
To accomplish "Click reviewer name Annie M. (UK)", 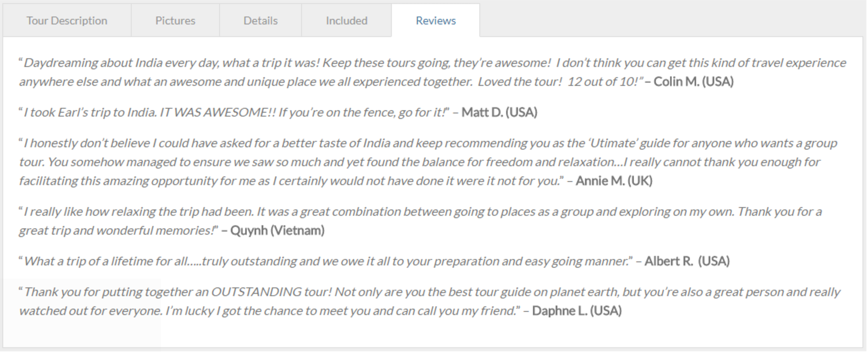I will click(x=614, y=181).
